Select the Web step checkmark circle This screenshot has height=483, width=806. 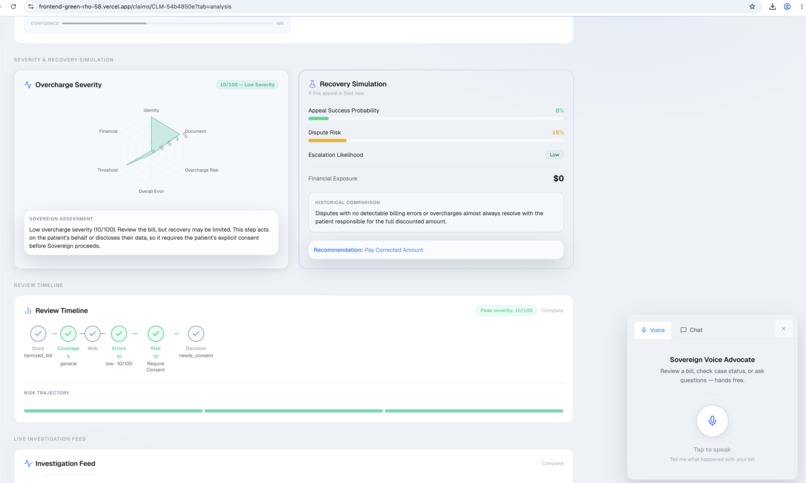pos(93,333)
